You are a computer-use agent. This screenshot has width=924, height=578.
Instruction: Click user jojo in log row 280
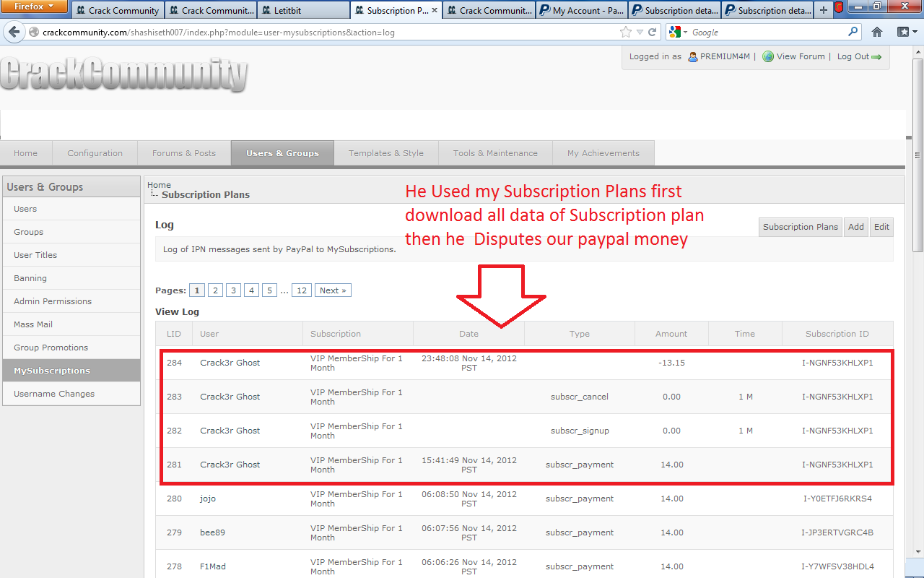208,499
